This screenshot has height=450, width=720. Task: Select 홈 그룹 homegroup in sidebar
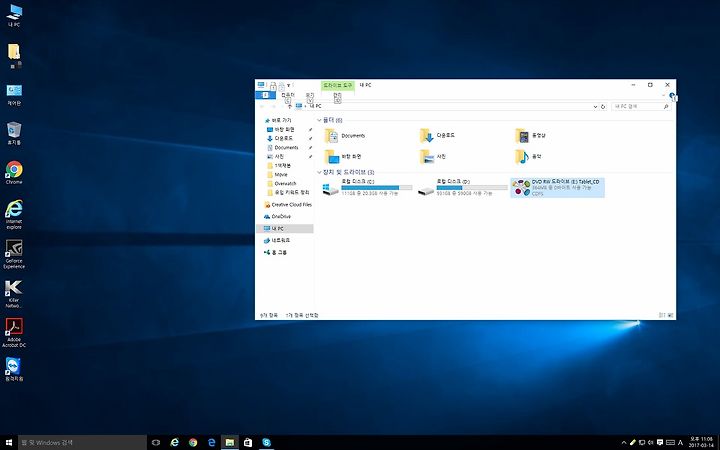pos(275,252)
